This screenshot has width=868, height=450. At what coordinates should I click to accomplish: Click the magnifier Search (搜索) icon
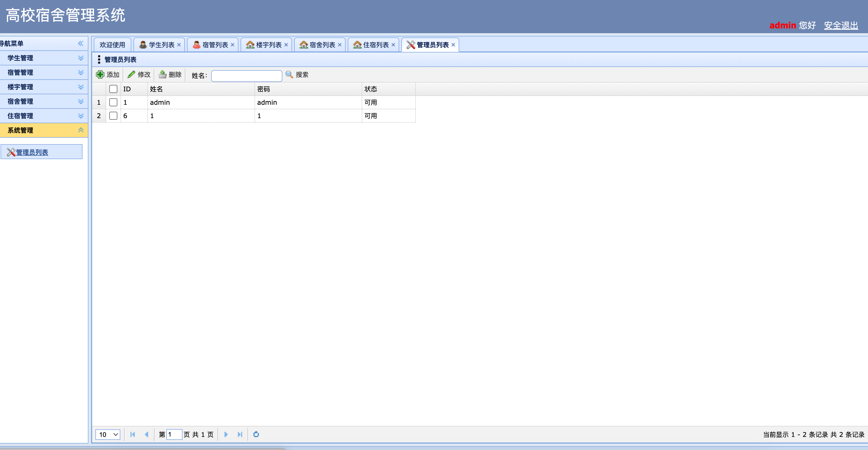[289, 74]
